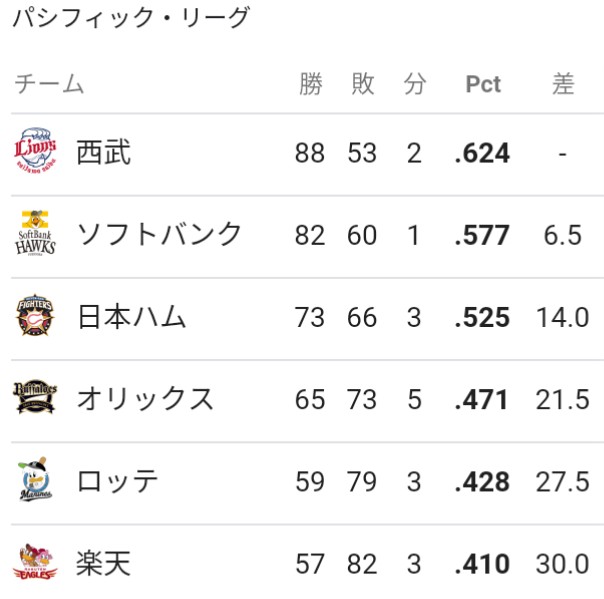
Task: Click the SoftBank Hawks team logo
Action: pos(35,233)
